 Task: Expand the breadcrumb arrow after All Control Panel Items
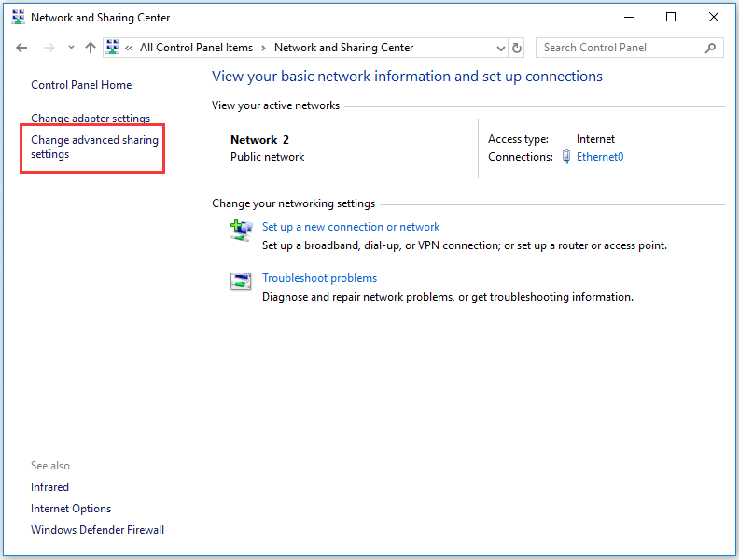pyautogui.click(x=263, y=48)
